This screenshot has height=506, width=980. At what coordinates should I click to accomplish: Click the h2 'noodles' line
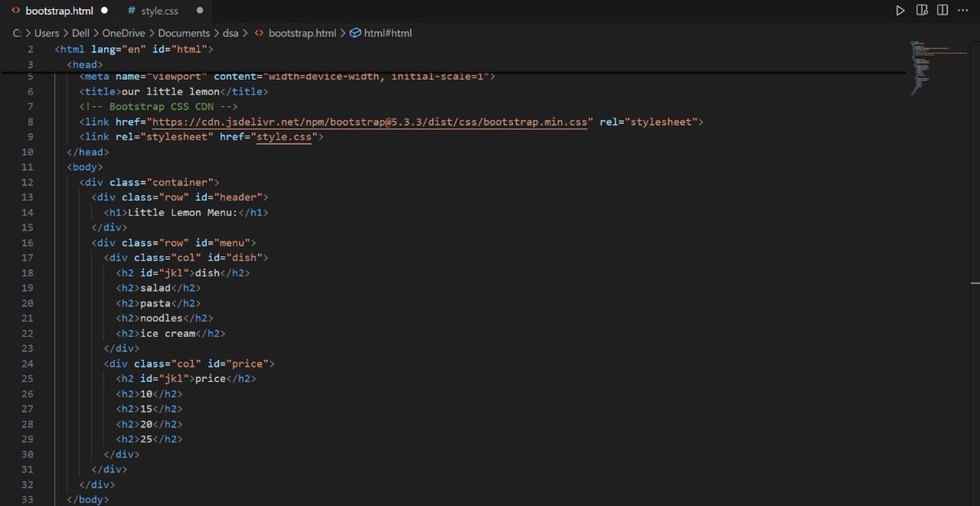pos(164,318)
